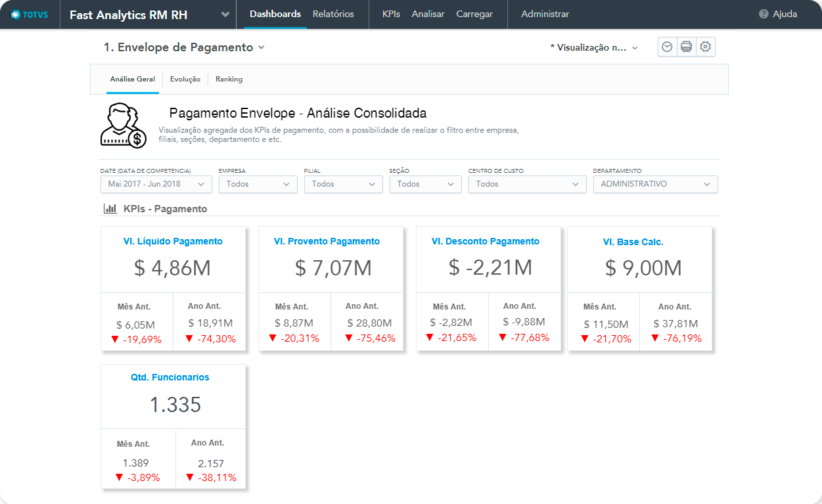
Task: Open the Envelope de Pagamento dashboard dropdown
Action: coord(262,47)
